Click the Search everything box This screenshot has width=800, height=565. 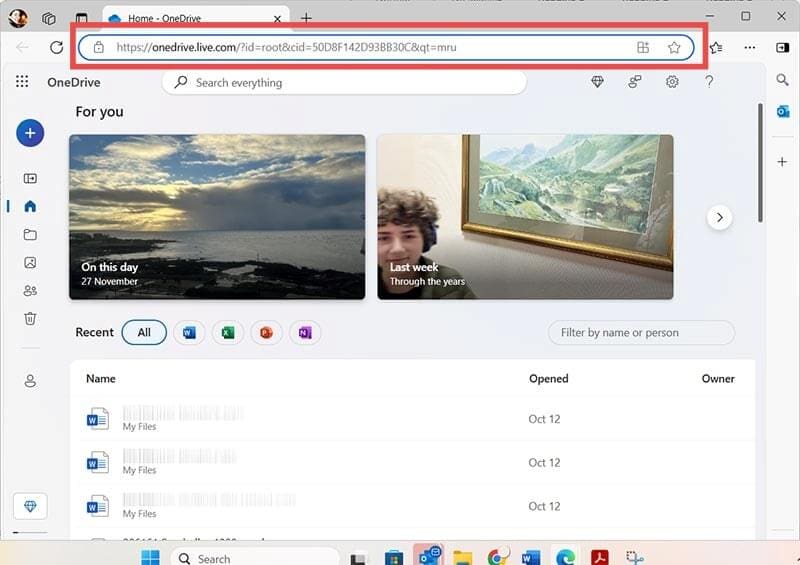coord(344,83)
